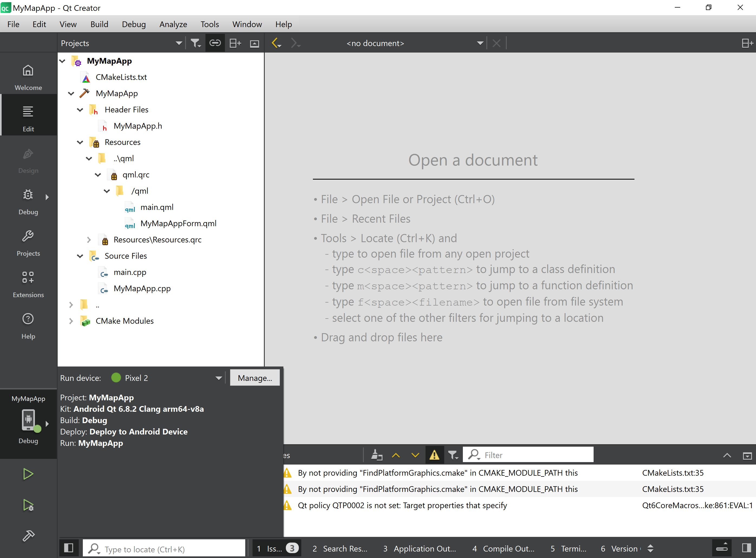Clear the Issues pane with the broom icon

(377, 455)
